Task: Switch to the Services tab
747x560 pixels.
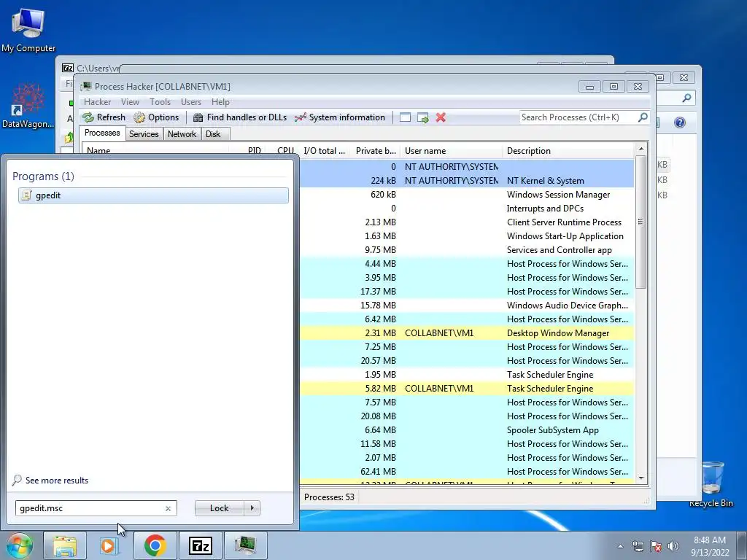Action: pos(144,134)
